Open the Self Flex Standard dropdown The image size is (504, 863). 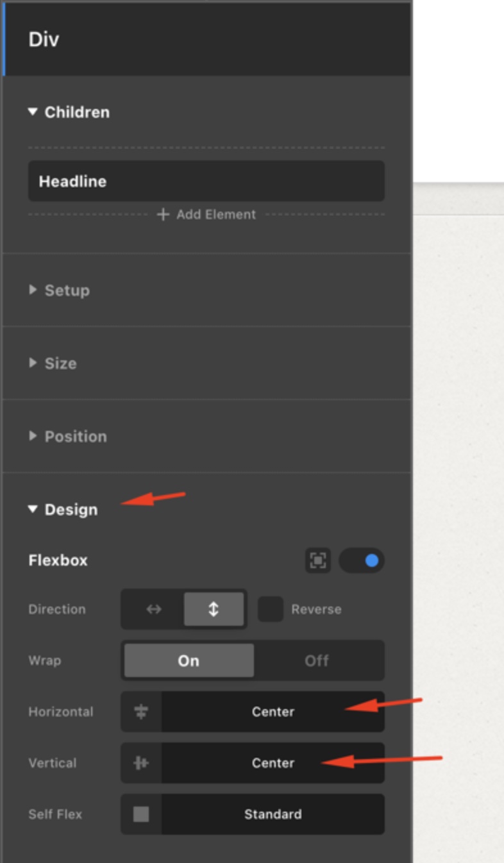coord(273,814)
